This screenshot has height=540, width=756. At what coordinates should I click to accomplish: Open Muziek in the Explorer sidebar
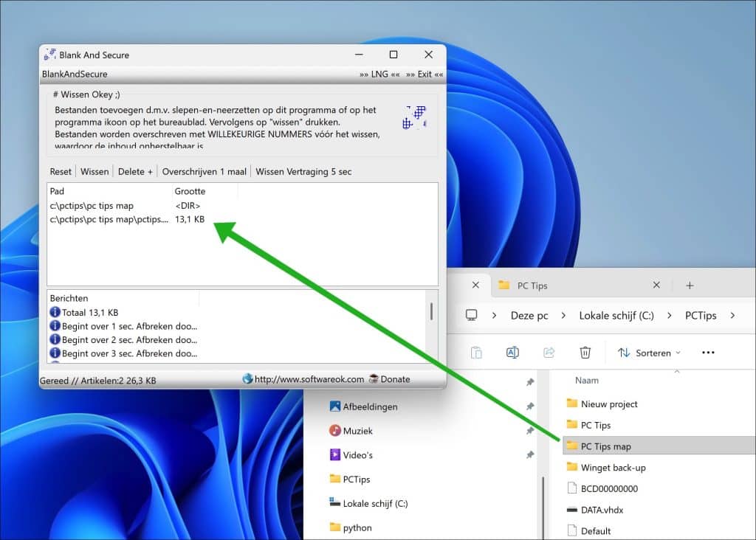(x=351, y=431)
